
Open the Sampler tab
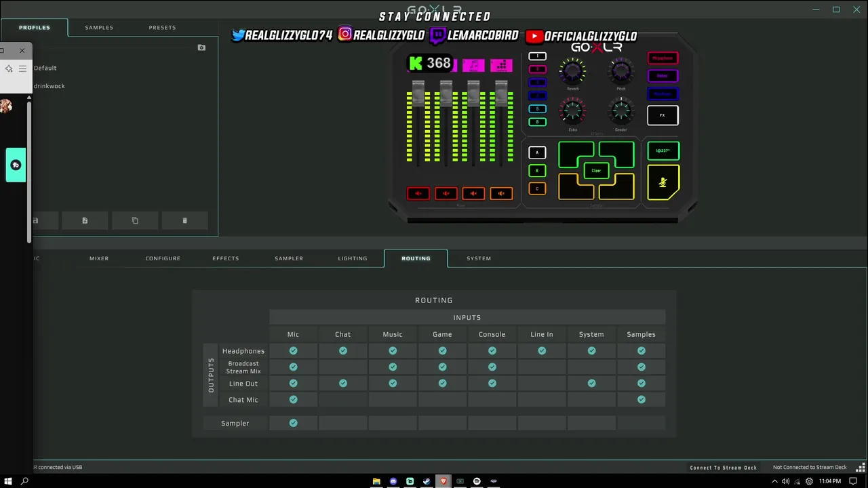pos(289,258)
